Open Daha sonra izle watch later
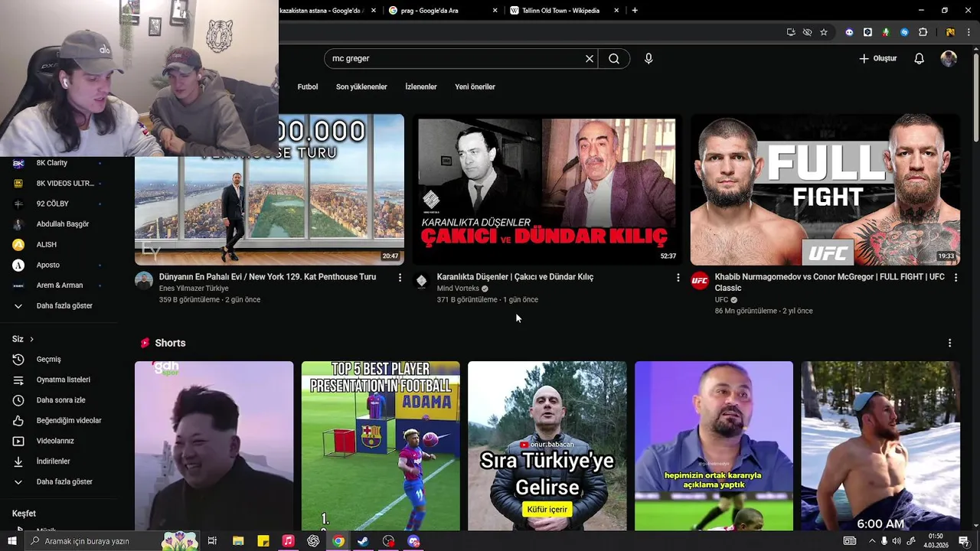The height and width of the screenshot is (551, 980). tap(60, 400)
